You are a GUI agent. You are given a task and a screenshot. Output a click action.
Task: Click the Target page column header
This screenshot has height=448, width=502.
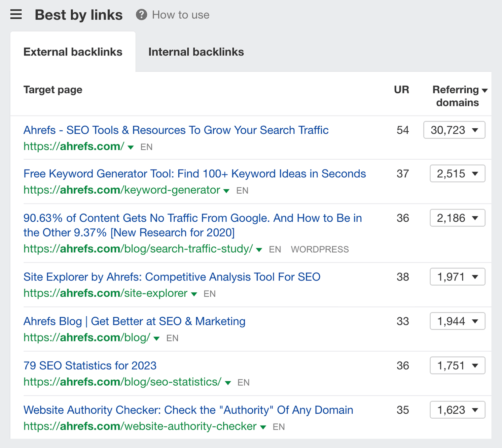click(x=53, y=89)
